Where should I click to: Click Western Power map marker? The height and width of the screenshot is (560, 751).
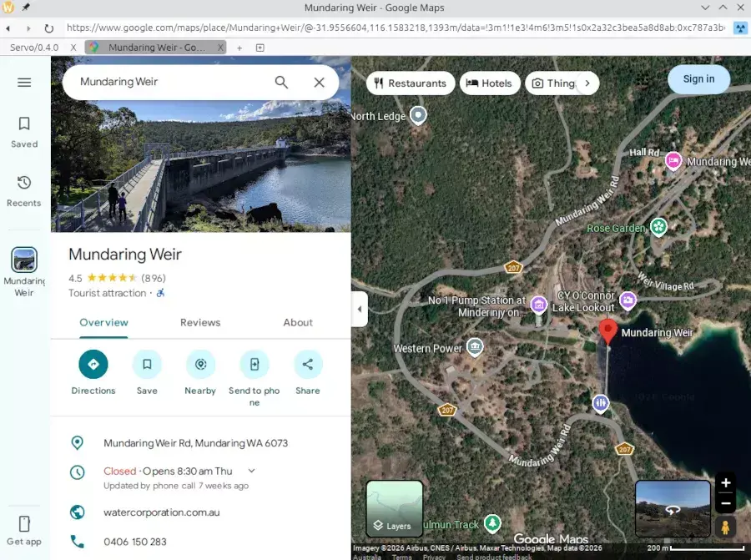point(475,347)
